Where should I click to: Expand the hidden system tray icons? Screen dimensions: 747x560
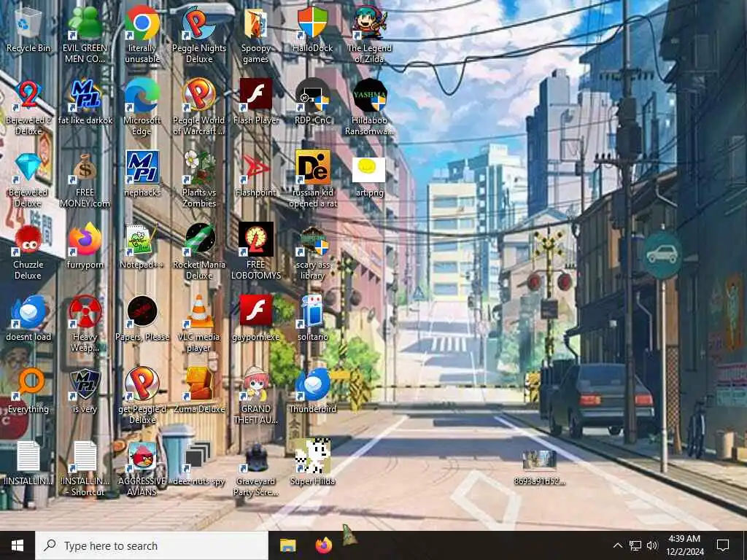pyautogui.click(x=617, y=545)
